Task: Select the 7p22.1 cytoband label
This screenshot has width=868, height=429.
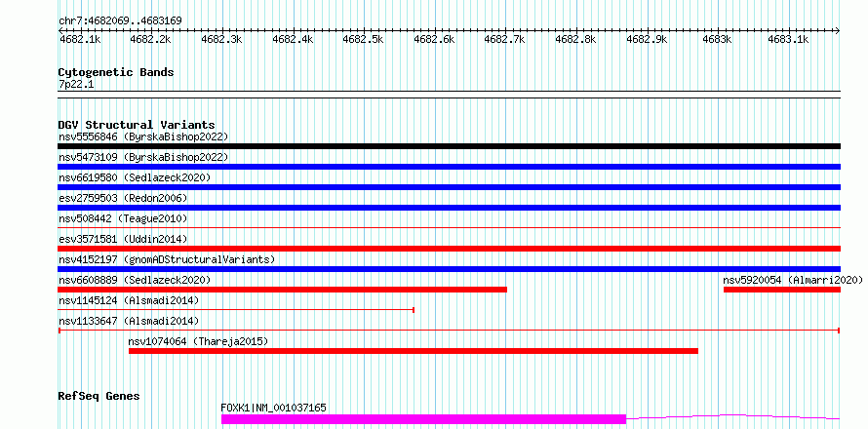Action: [x=75, y=84]
